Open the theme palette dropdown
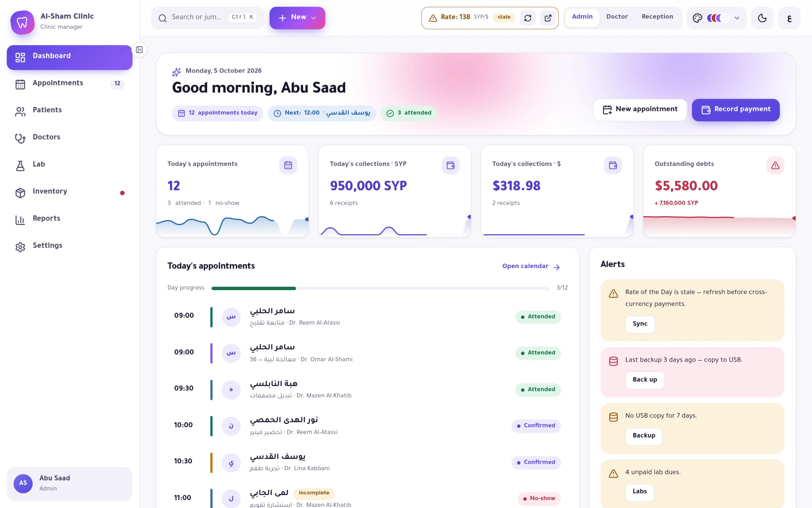This screenshot has width=812, height=508. point(717,18)
